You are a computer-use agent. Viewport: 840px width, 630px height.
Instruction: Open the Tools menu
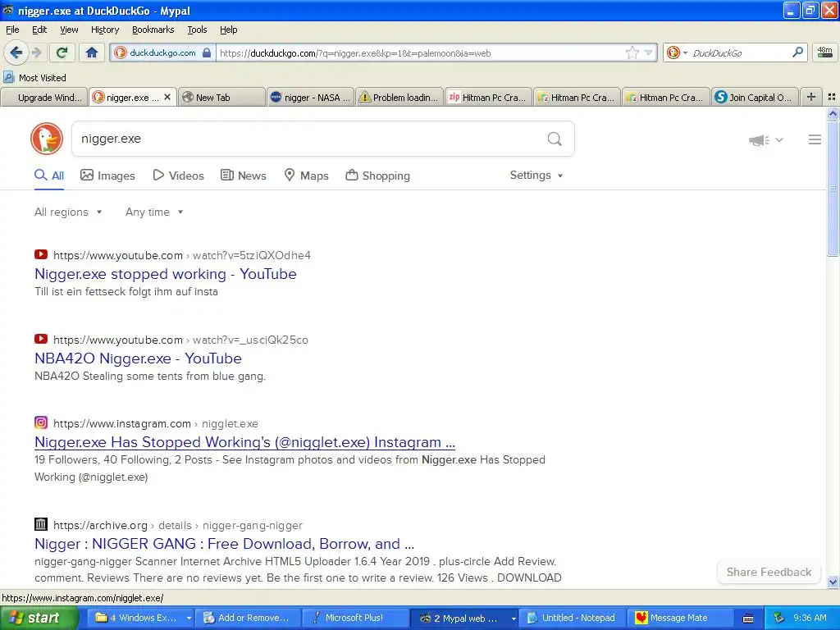tap(197, 30)
